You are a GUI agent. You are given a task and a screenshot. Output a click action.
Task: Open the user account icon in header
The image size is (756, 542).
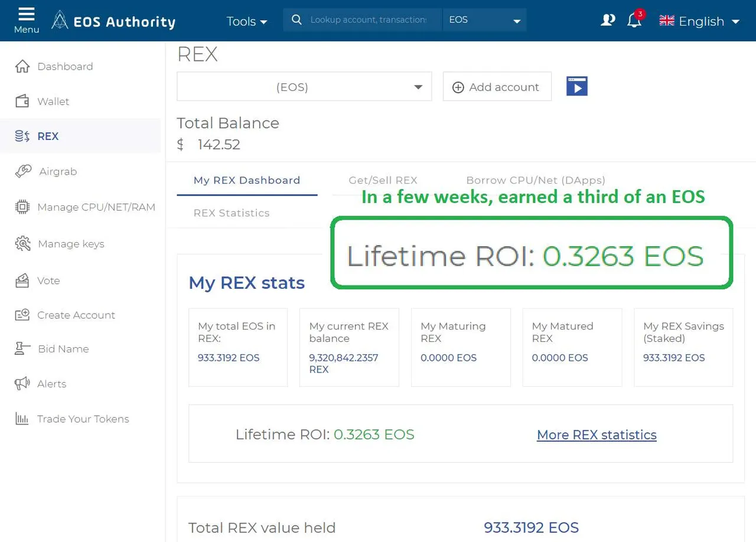coord(607,21)
